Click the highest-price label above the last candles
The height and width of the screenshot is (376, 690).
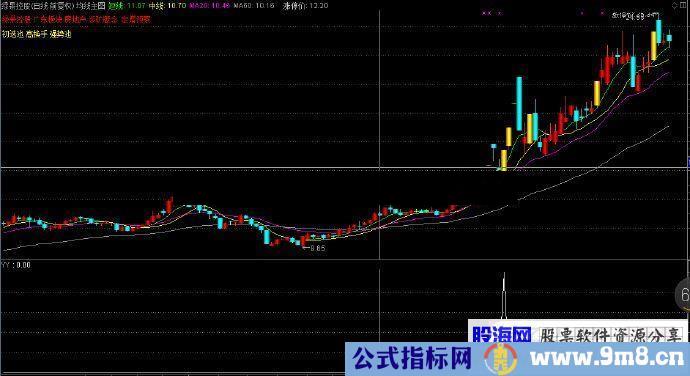point(635,16)
